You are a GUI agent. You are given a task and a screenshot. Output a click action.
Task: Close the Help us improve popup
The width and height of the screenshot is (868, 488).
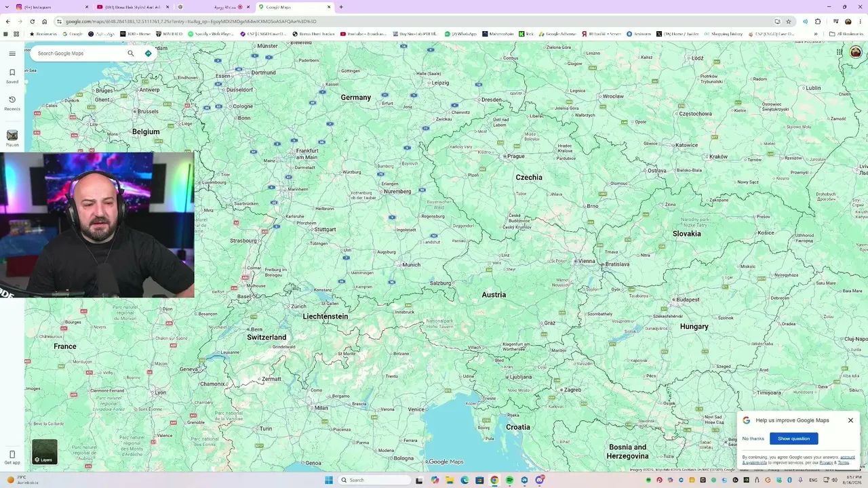[850, 420]
